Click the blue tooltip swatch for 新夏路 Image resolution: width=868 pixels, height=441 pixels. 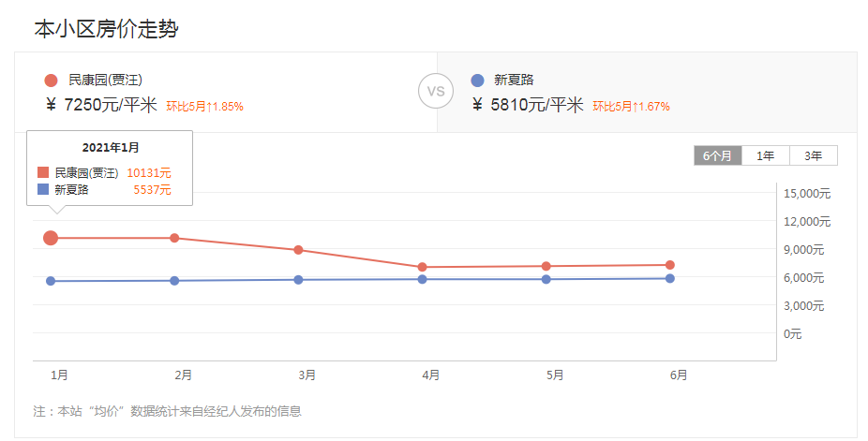pyautogui.click(x=43, y=189)
